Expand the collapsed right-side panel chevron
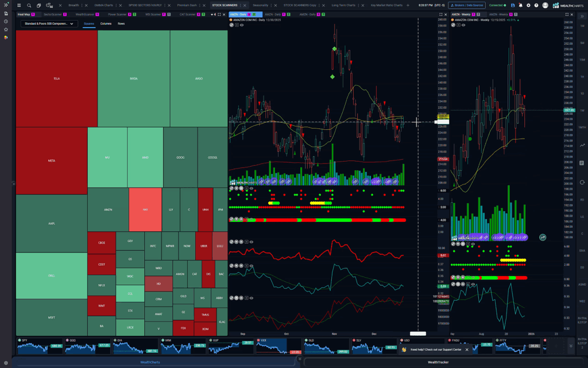This screenshot has width=588, height=368. click(x=582, y=16)
